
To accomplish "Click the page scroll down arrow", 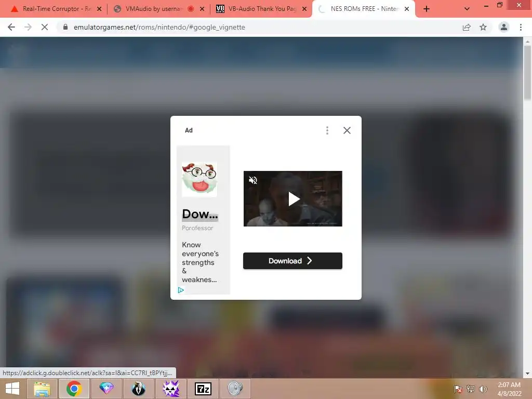I will click(527, 374).
